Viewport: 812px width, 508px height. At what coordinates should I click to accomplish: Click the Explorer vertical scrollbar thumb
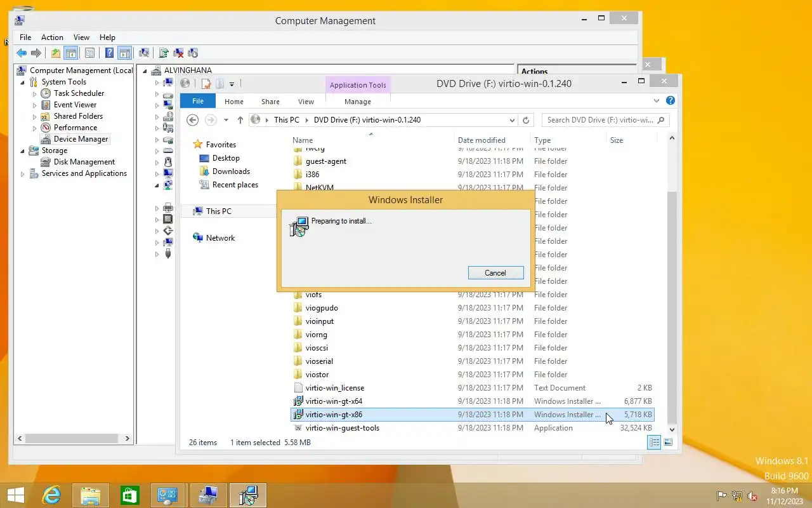(672, 308)
